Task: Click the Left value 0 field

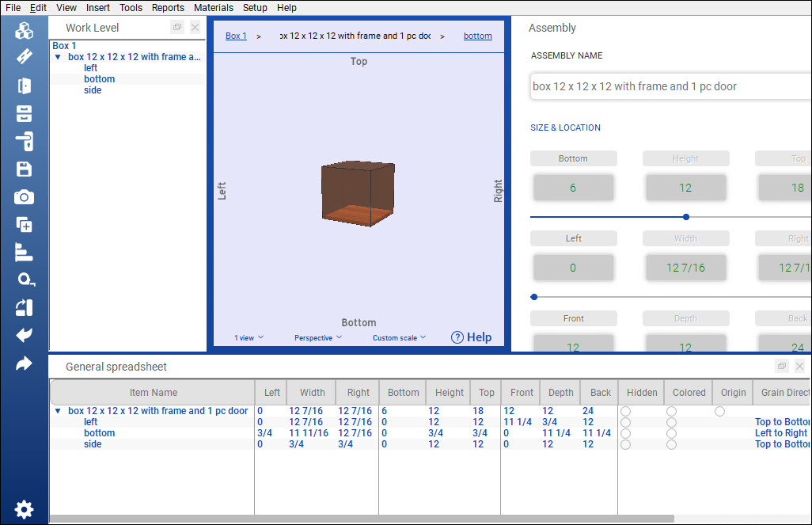Action: 573,268
